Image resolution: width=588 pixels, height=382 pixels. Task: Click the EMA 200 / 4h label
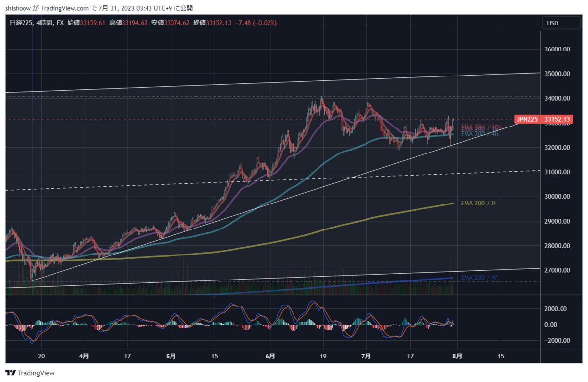click(x=480, y=134)
